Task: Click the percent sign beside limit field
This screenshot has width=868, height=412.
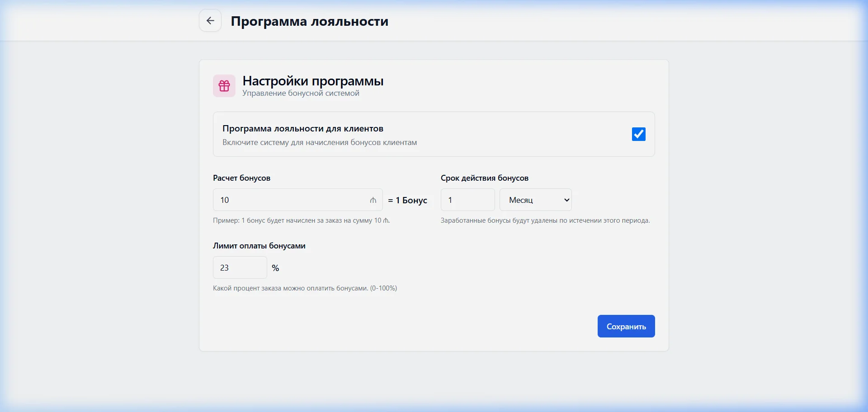Action: (x=275, y=268)
